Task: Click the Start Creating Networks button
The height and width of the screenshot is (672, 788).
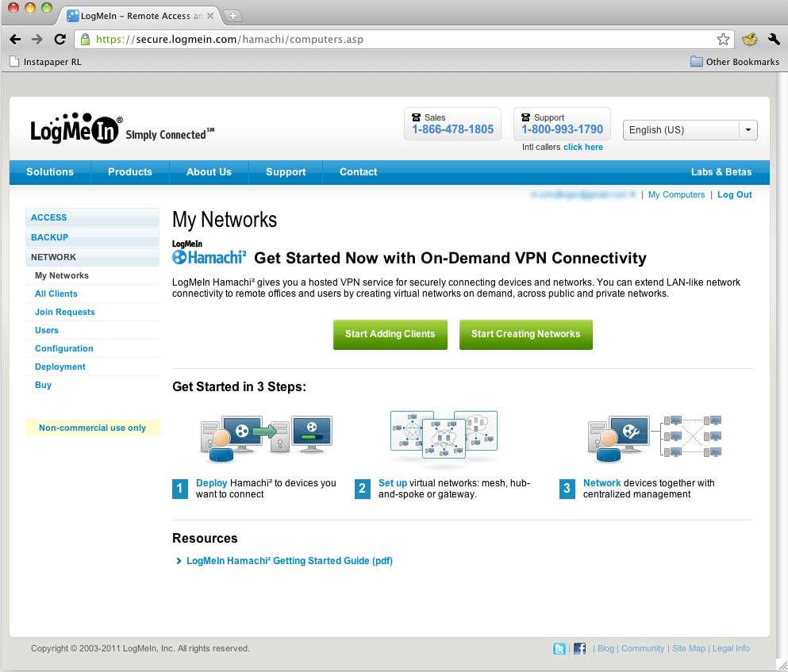Action: (525, 334)
